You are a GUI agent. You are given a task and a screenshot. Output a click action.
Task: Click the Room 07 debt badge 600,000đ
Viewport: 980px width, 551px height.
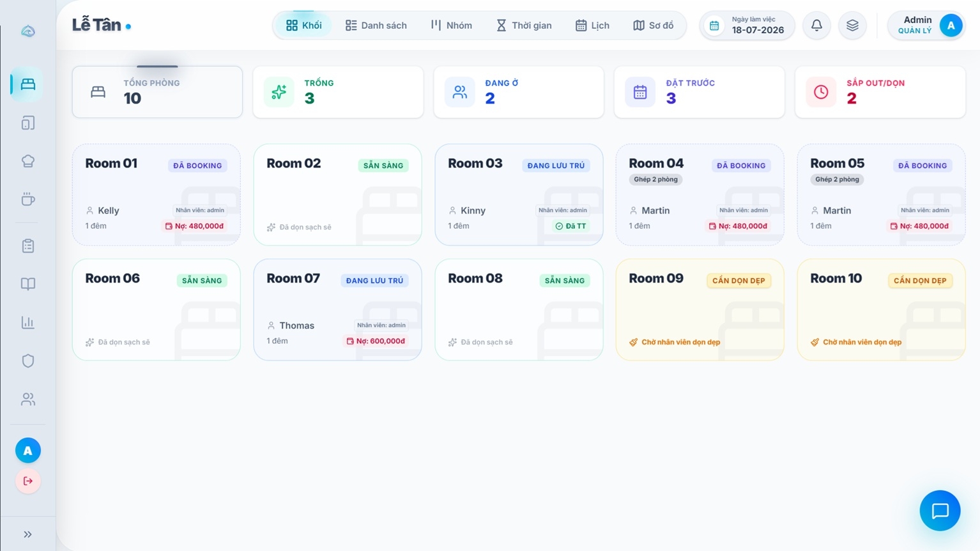376,341
